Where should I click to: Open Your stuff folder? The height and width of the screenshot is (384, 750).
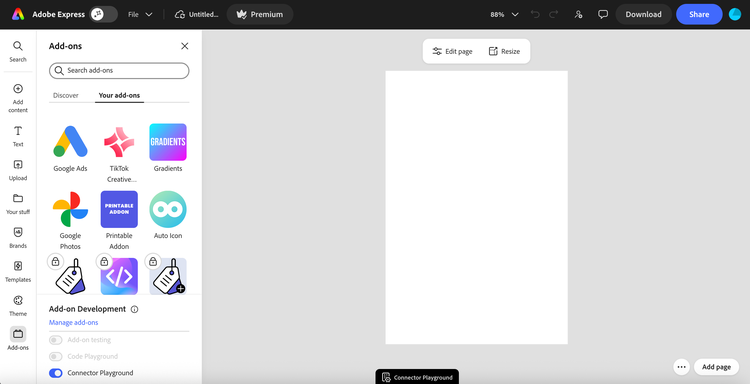click(18, 204)
